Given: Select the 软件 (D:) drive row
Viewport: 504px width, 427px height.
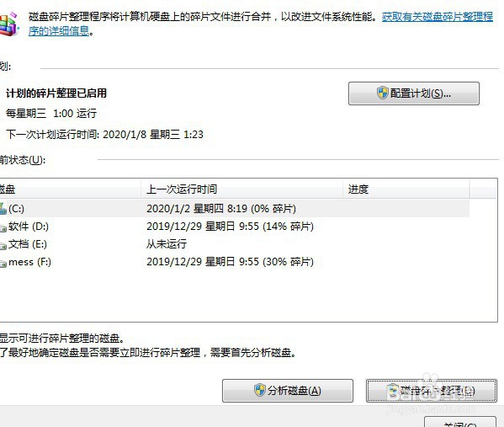Looking at the screenshot, I should (x=235, y=227).
